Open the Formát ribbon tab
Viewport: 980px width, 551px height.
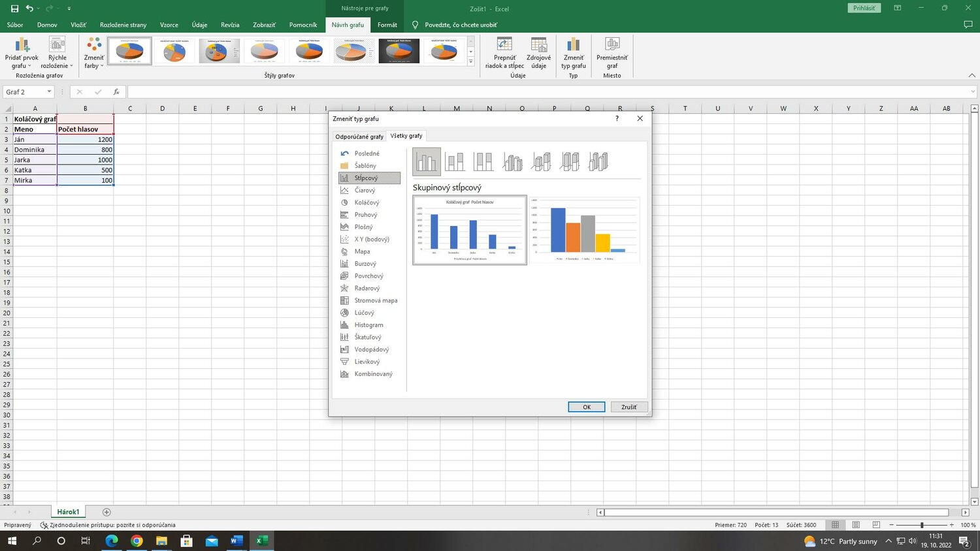tap(387, 25)
